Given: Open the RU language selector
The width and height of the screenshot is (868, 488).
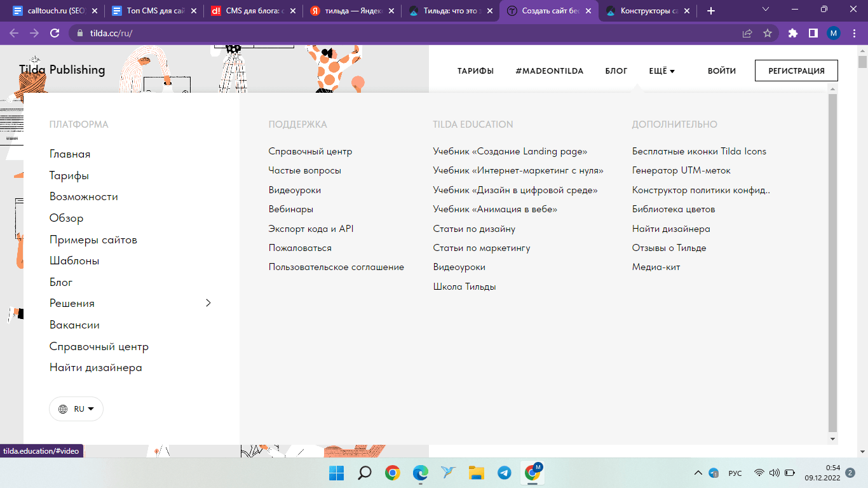Looking at the screenshot, I should point(76,409).
